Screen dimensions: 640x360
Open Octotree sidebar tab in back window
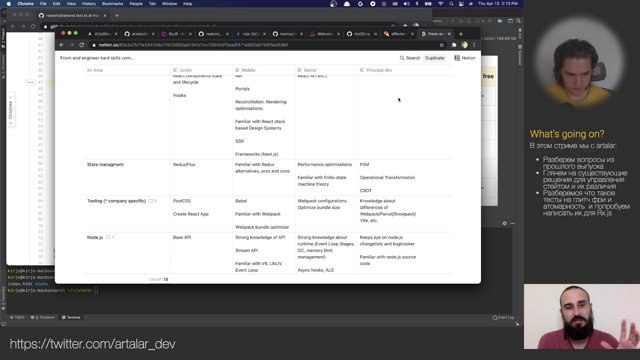10,109
